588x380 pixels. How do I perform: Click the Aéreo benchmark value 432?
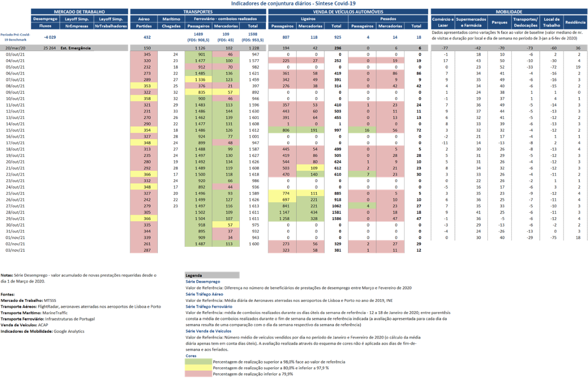pos(147,37)
